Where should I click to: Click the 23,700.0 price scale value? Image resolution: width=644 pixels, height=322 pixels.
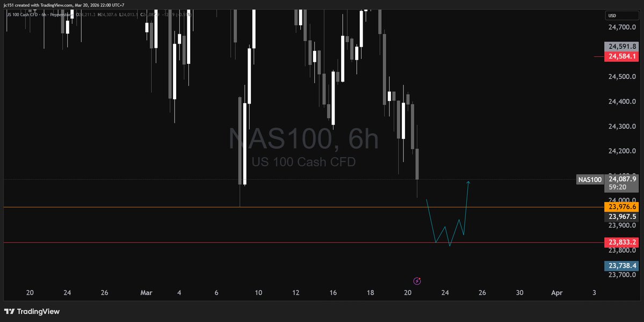(x=622, y=274)
